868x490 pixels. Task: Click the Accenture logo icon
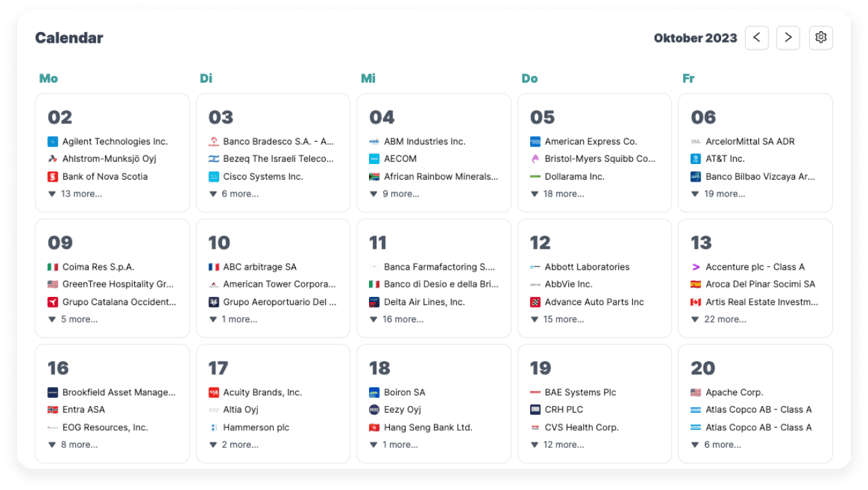click(695, 267)
